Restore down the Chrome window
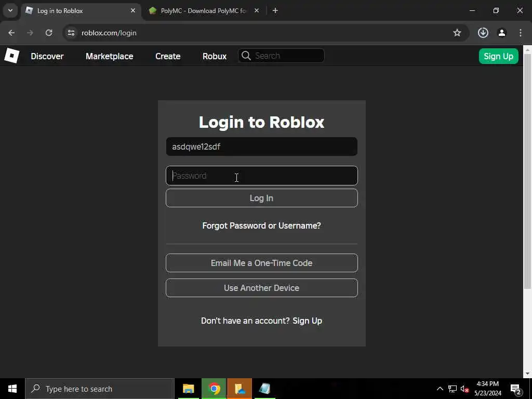The width and height of the screenshot is (532, 399). point(496,10)
